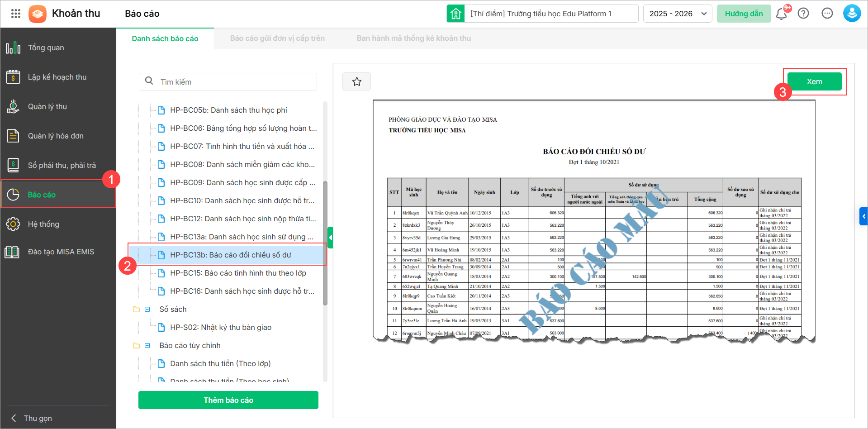Select HP-BC16: Danh sách học sinh được hỗ trợ

point(242,291)
